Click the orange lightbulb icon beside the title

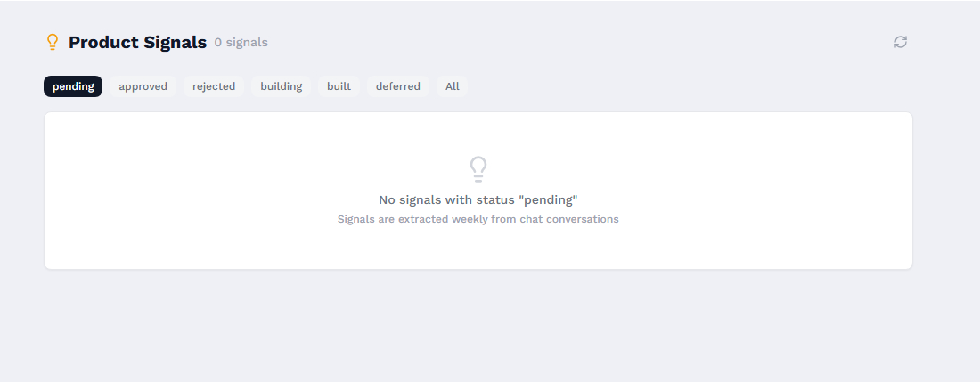[53, 42]
